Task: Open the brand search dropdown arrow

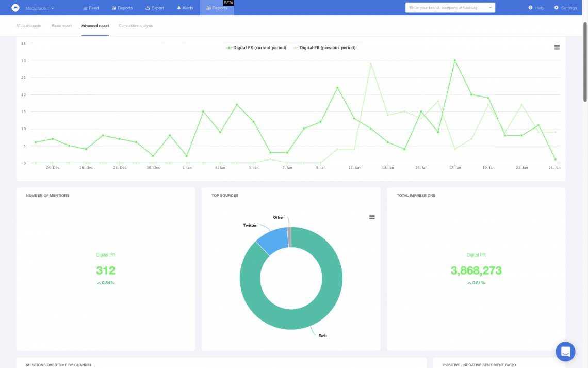Action: [490, 7]
